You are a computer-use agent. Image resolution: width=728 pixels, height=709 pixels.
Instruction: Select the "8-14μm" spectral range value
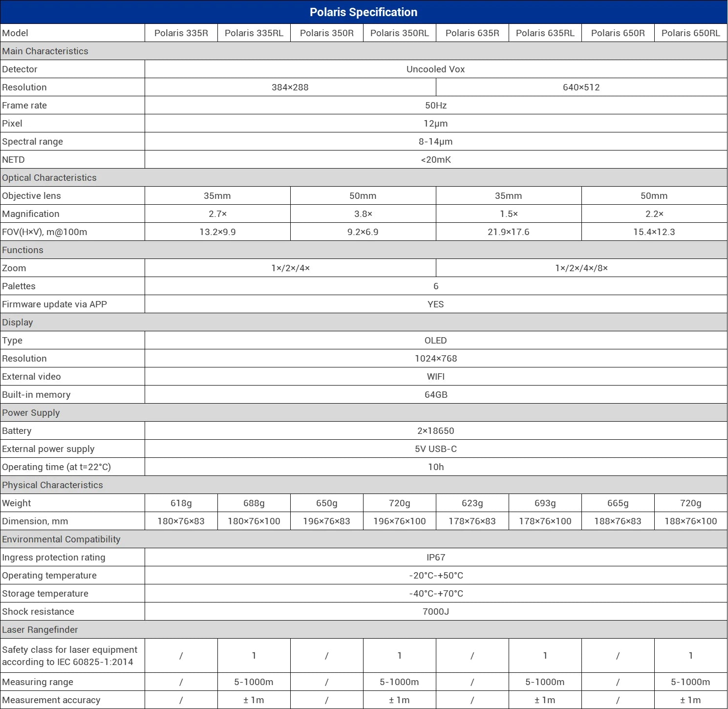tap(436, 141)
